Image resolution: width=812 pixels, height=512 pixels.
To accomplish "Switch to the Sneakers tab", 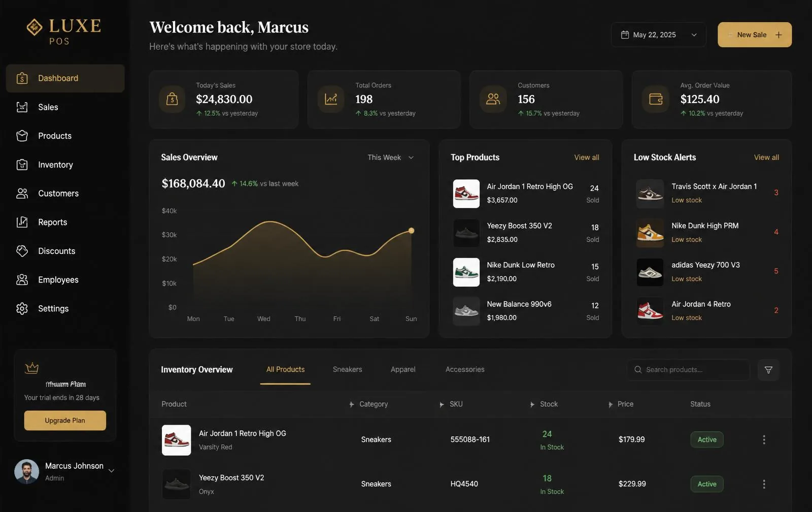I will coord(348,370).
